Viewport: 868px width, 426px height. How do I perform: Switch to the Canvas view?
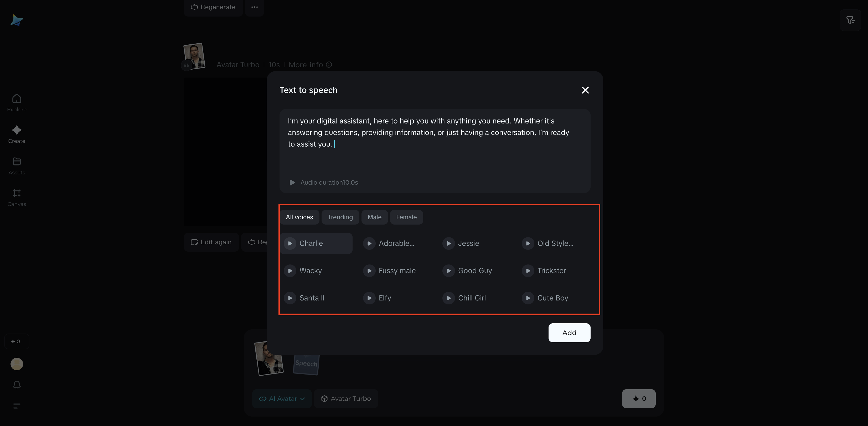tap(17, 197)
